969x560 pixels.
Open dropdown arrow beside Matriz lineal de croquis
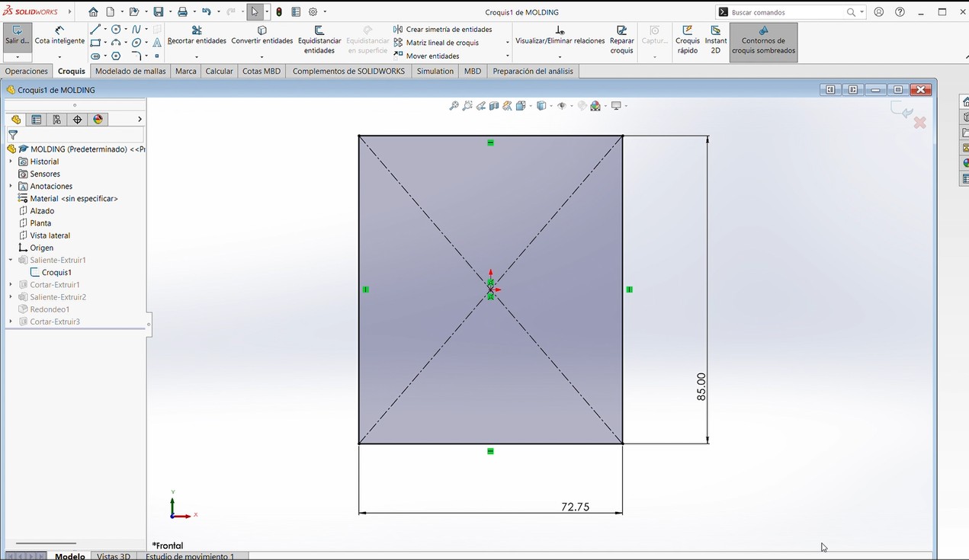(x=507, y=43)
